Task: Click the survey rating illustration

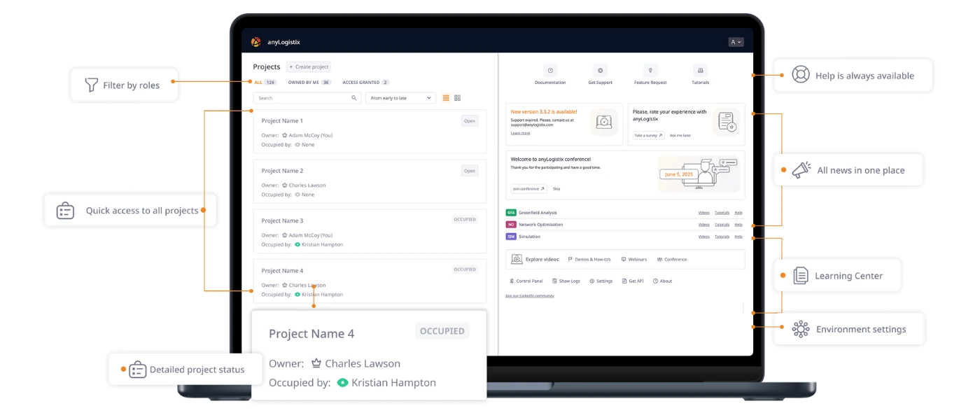Action: 726,122
